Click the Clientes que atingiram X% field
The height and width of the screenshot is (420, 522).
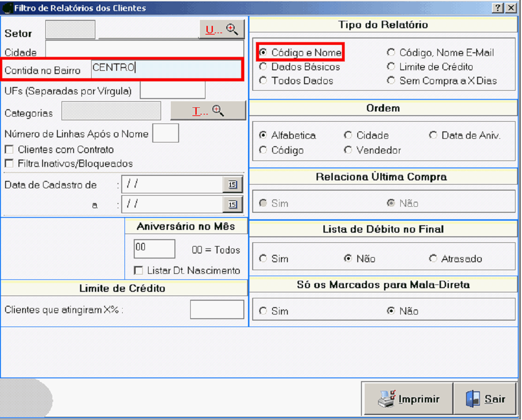click(217, 309)
